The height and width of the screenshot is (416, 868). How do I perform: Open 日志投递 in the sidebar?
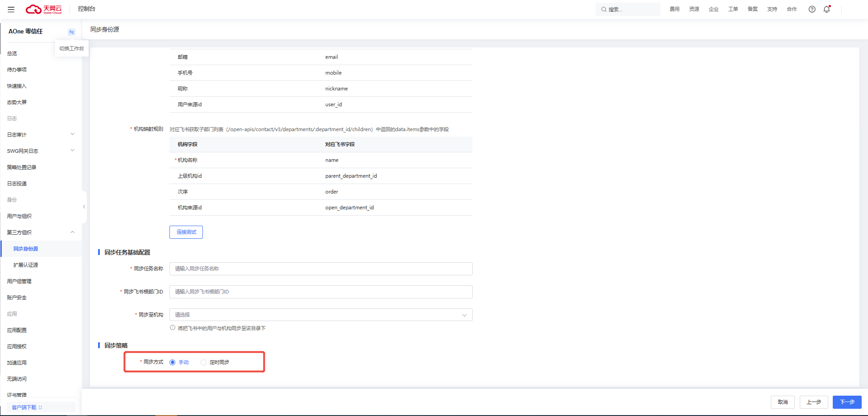(17, 184)
